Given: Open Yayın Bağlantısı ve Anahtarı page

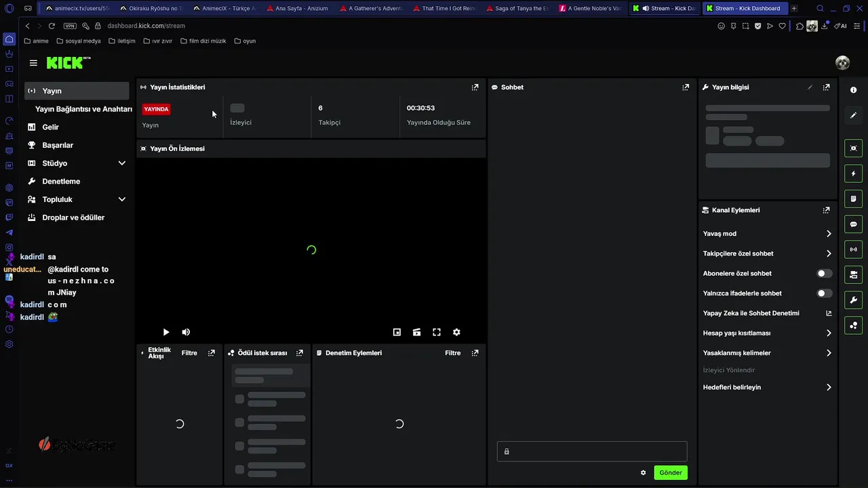Looking at the screenshot, I should pos(83,109).
